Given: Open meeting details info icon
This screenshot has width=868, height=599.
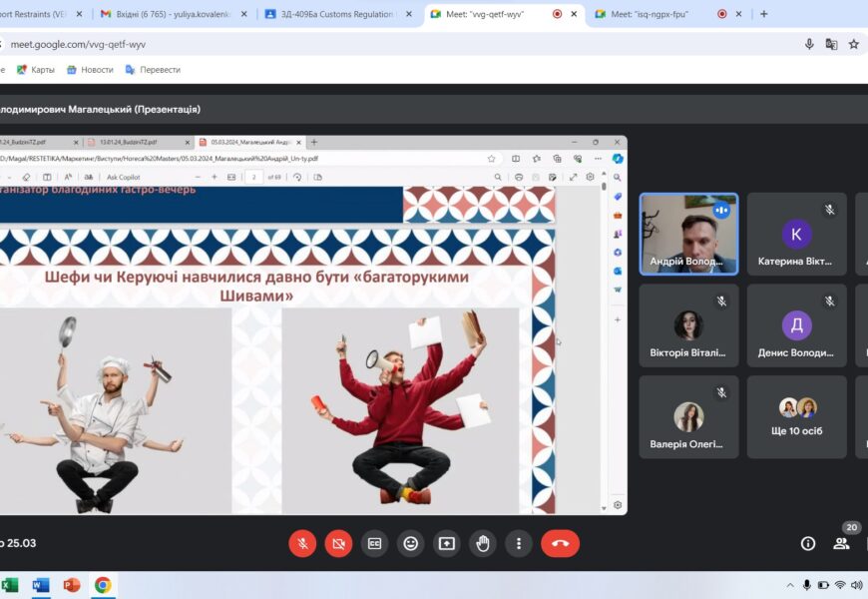Looking at the screenshot, I should pos(808,543).
